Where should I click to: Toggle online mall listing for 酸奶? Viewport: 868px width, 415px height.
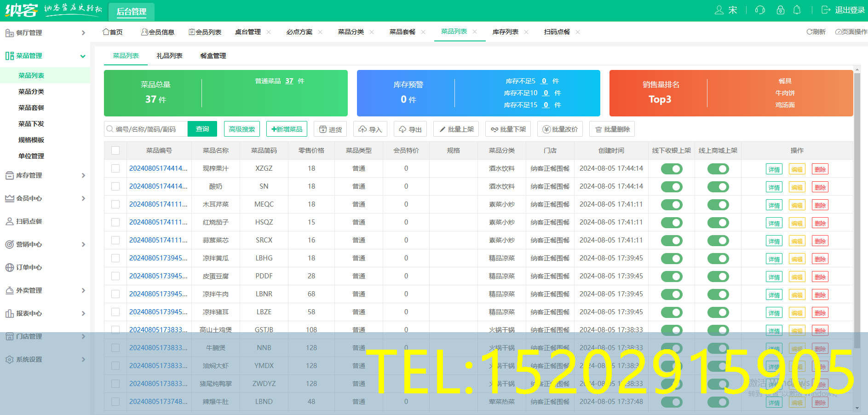tap(718, 187)
